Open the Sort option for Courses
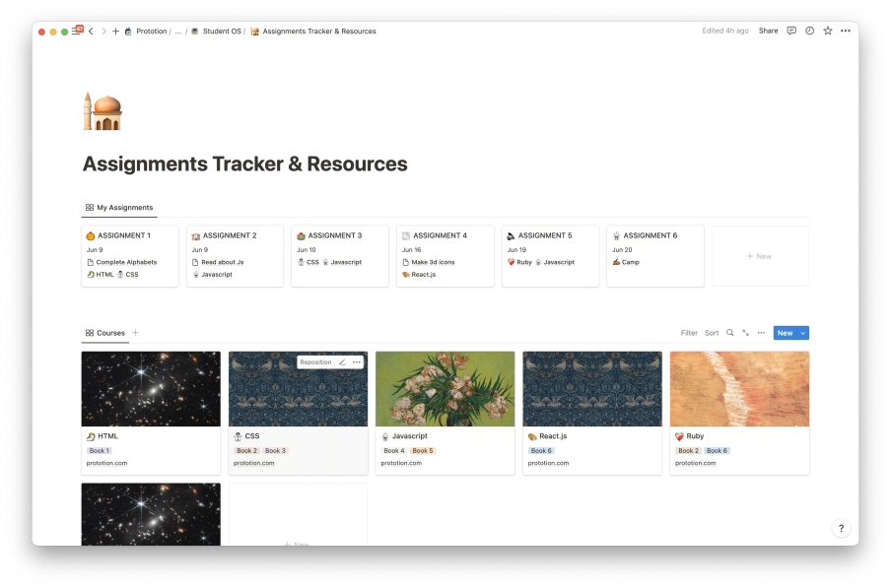Image resolution: width=891 pixels, height=588 pixels. click(x=712, y=333)
